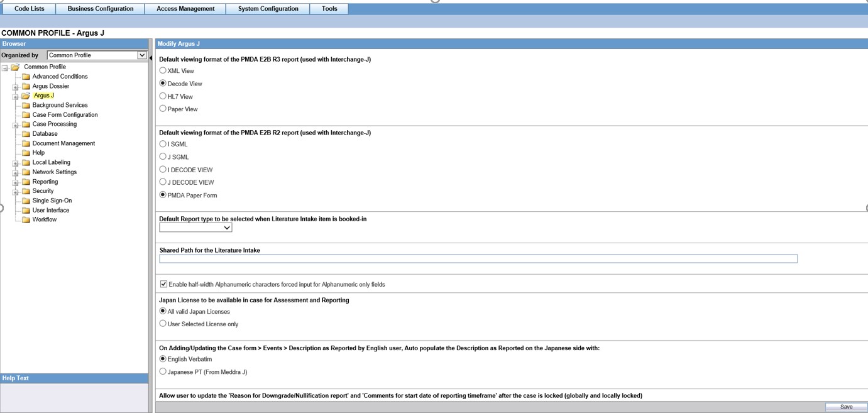
Task: Click the User Interface folder icon
Action: pyautogui.click(x=26, y=211)
